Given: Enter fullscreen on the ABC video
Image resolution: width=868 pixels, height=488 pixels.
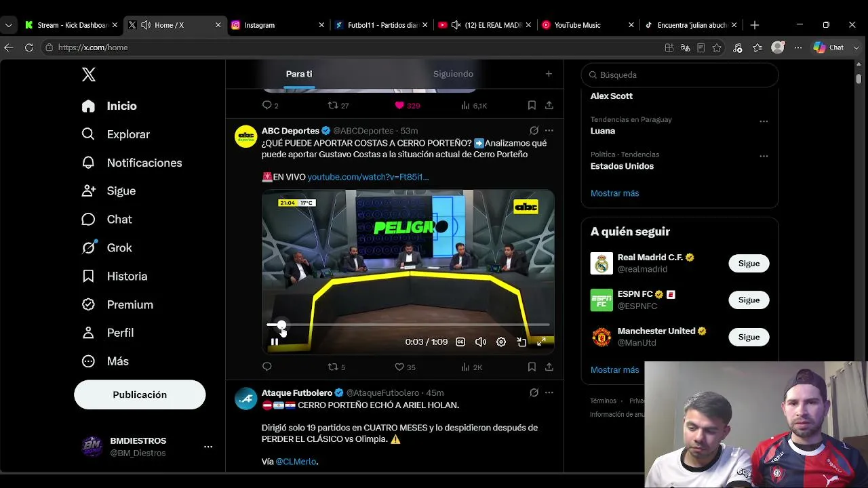Looking at the screenshot, I should 541,342.
